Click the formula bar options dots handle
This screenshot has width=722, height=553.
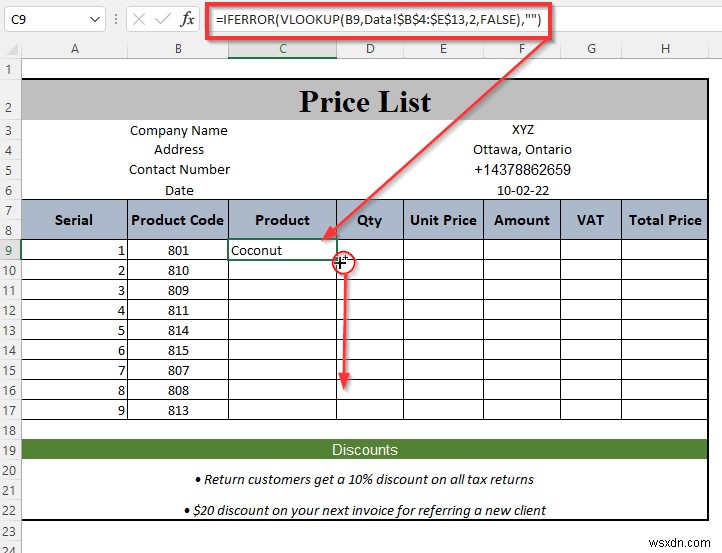[x=116, y=19]
